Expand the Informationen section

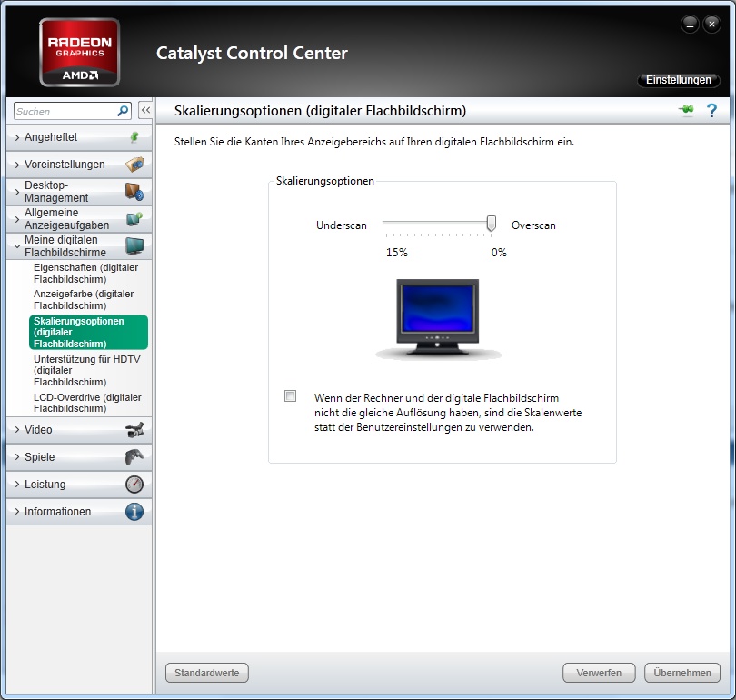tap(17, 511)
